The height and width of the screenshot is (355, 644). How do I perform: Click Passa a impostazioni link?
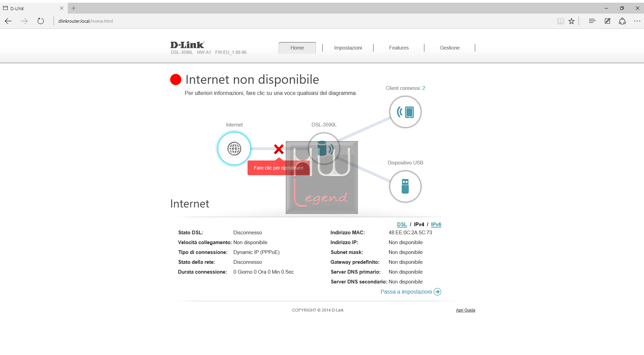(406, 292)
